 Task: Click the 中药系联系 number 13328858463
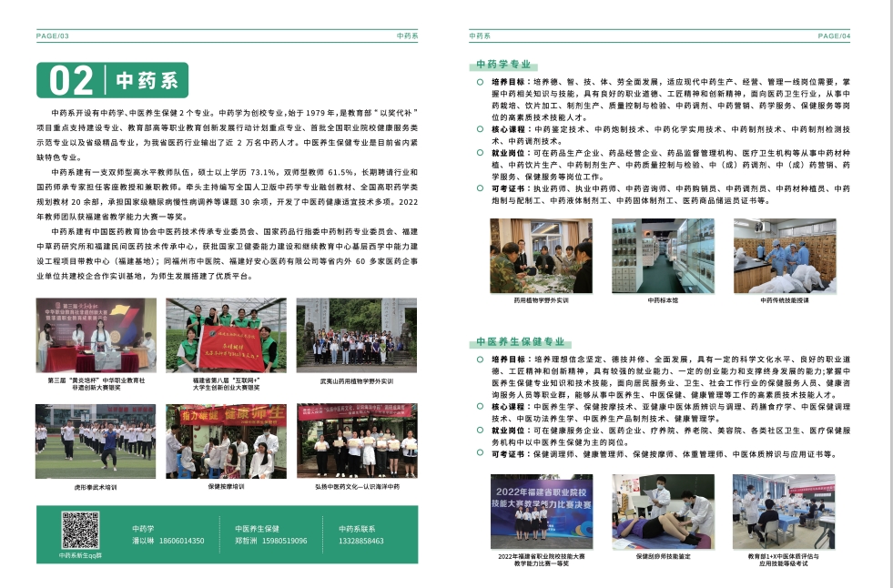pos(361,541)
